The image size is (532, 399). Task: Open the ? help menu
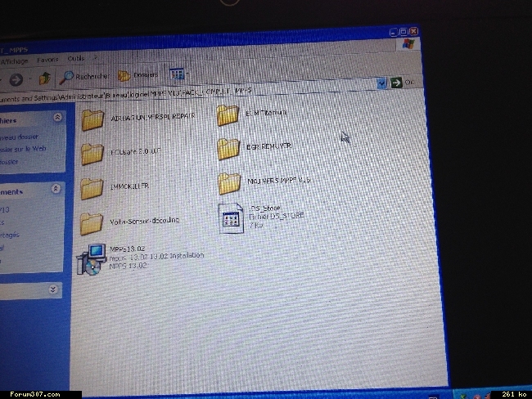(x=96, y=58)
